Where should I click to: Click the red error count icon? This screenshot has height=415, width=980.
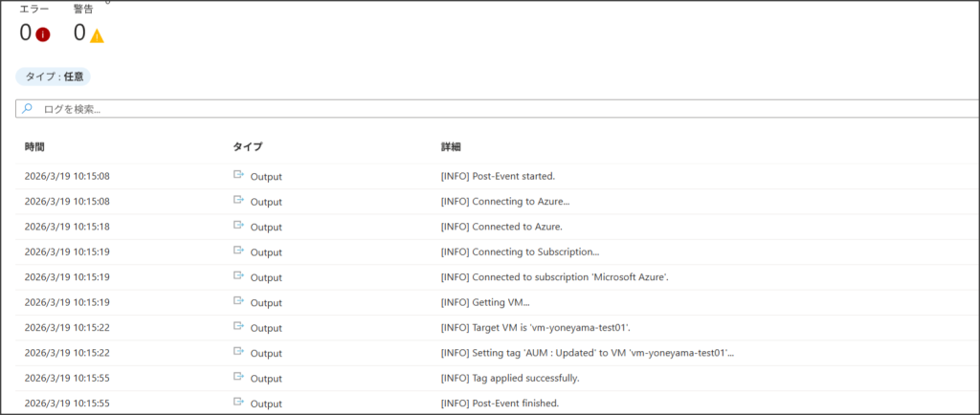(43, 35)
